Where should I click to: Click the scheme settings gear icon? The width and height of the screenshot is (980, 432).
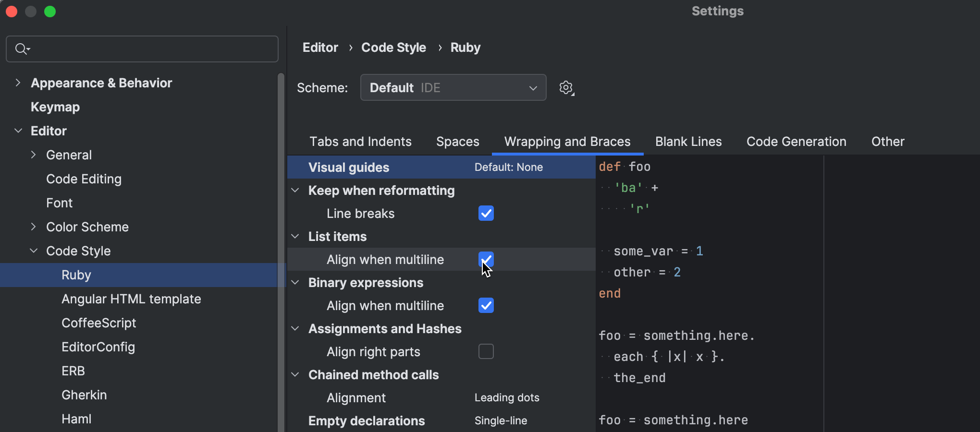click(x=566, y=88)
